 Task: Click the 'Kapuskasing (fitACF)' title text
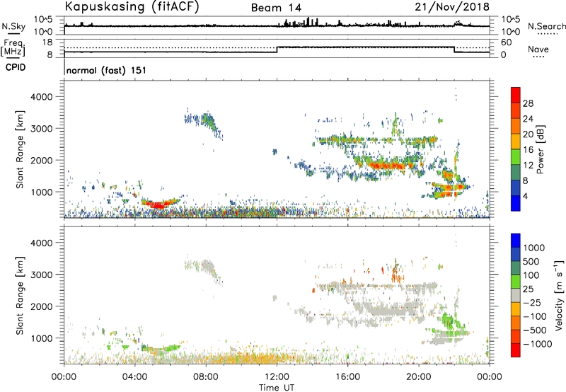[132, 7]
